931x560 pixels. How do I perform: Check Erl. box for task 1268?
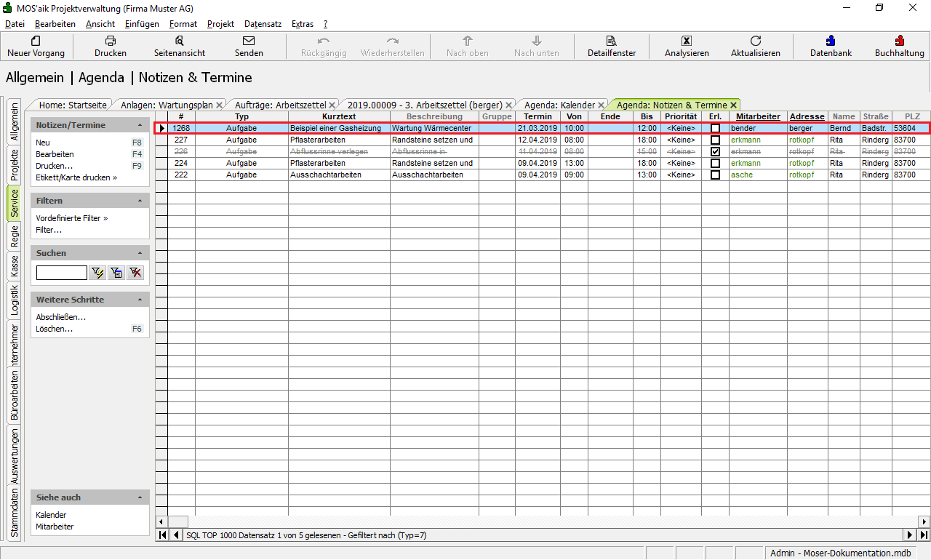pos(715,128)
